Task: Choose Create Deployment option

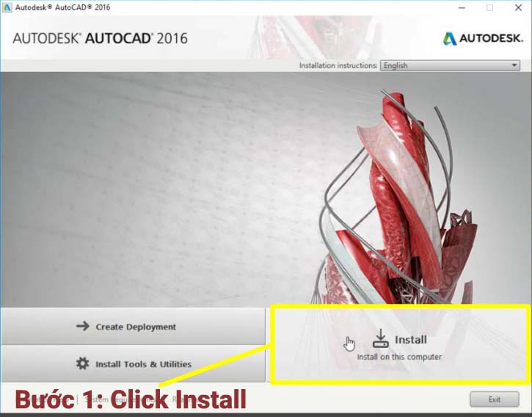Action: point(133,327)
